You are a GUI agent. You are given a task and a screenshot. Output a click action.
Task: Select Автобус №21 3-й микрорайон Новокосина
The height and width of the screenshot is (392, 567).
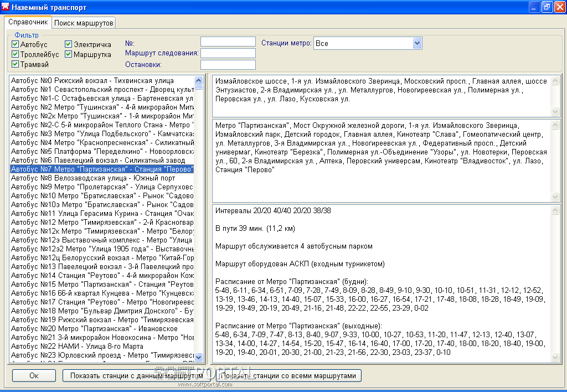coord(102,337)
